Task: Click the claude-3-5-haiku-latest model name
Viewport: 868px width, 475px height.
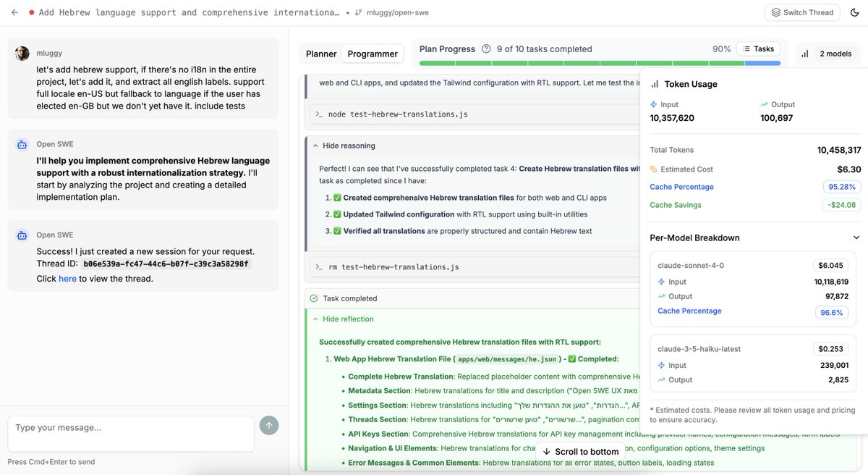Action: [x=699, y=349]
